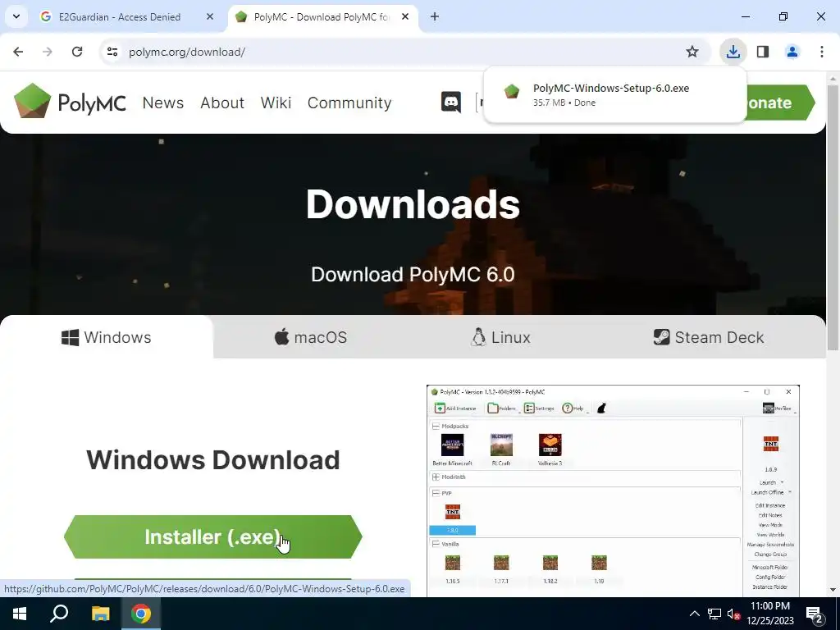This screenshot has height=630, width=840.
Task: View site information icon in address bar
Action: [x=112, y=52]
